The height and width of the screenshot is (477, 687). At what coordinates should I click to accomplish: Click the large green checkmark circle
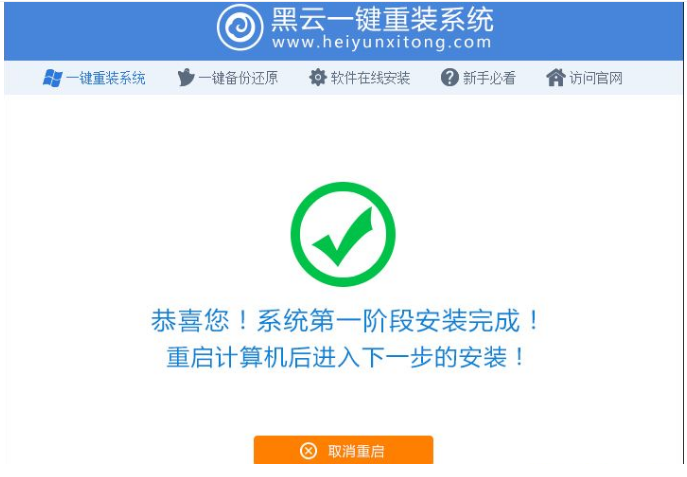tap(343, 234)
